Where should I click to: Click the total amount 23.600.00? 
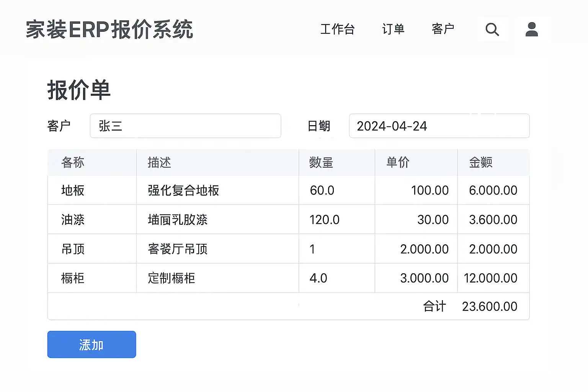click(490, 307)
